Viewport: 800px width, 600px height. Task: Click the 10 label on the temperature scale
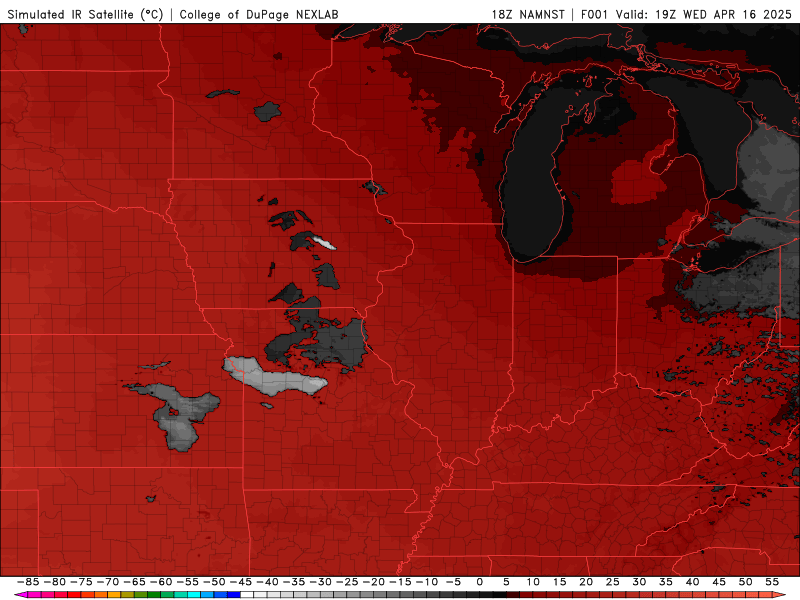(x=533, y=582)
